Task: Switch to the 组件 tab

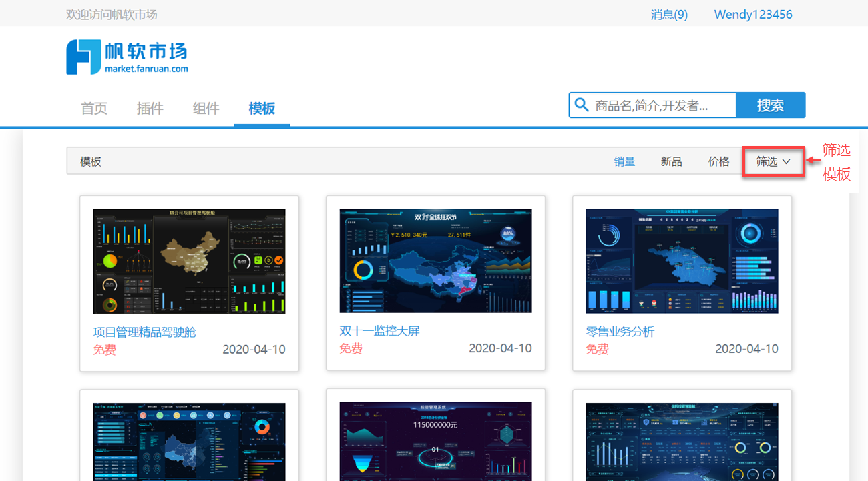Action: tap(206, 108)
